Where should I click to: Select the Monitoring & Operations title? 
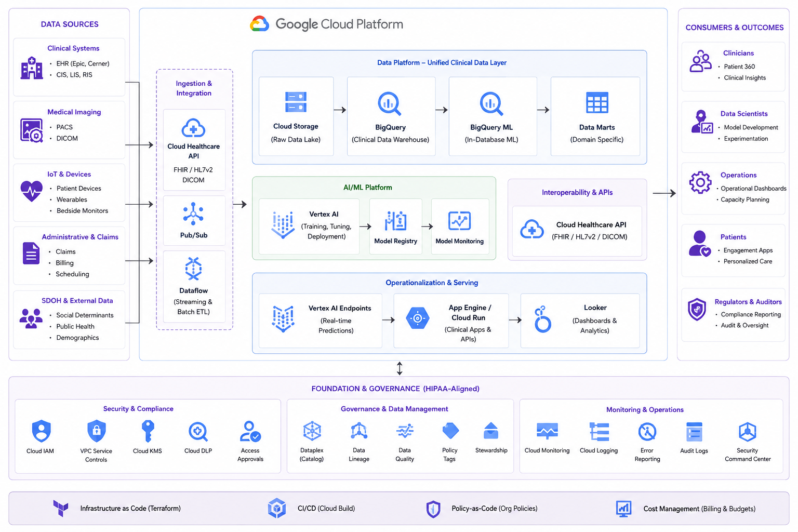645,410
